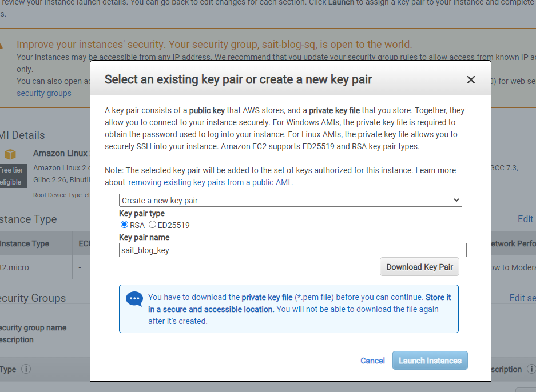The width and height of the screenshot is (536, 392).
Task: Click the Launch Instances button
Action: point(430,361)
